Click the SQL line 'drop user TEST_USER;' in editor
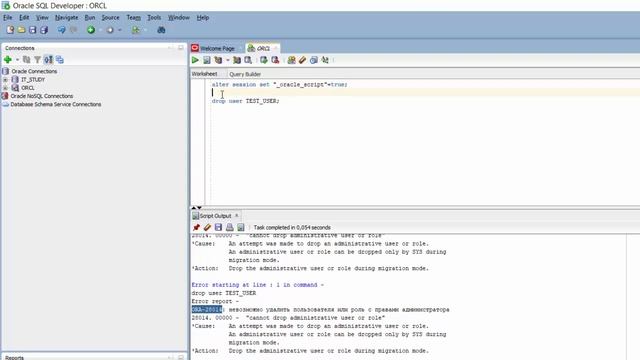Image resolution: width=640 pixels, height=360 pixels. pos(245,101)
